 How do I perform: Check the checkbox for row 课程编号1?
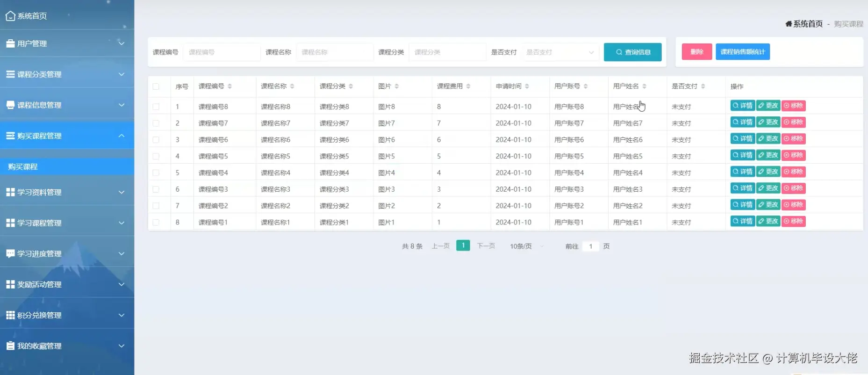tap(156, 222)
